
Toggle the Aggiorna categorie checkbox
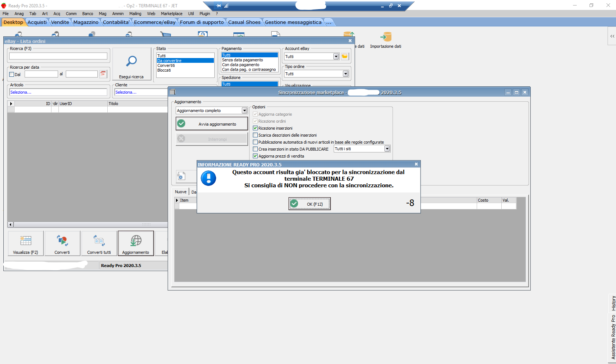(255, 114)
